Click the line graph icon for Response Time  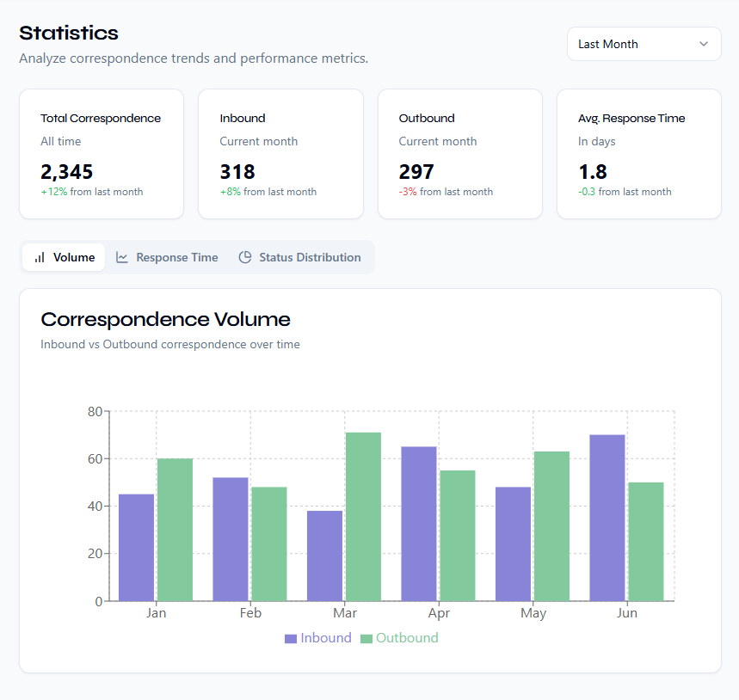(x=122, y=257)
